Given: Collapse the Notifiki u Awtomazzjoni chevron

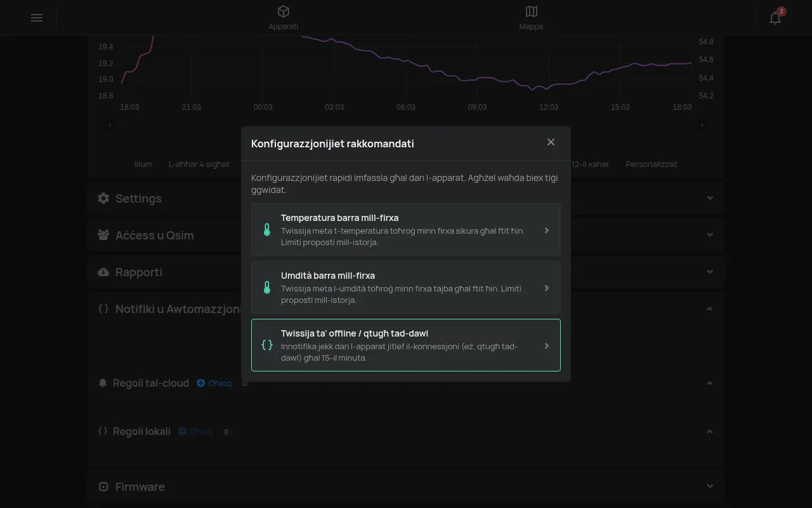Looking at the screenshot, I should 710,309.
